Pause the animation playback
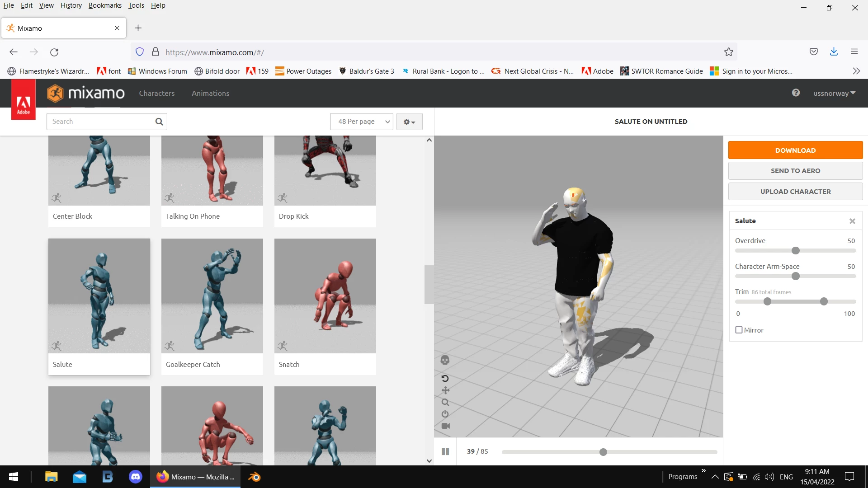 click(445, 451)
